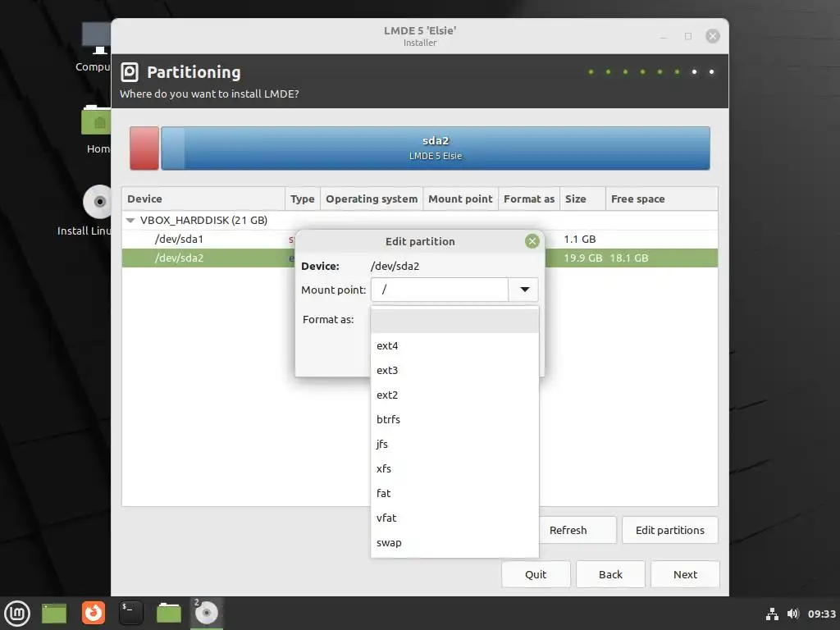Click the Next button
This screenshot has width=840, height=630.
(685, 574)
